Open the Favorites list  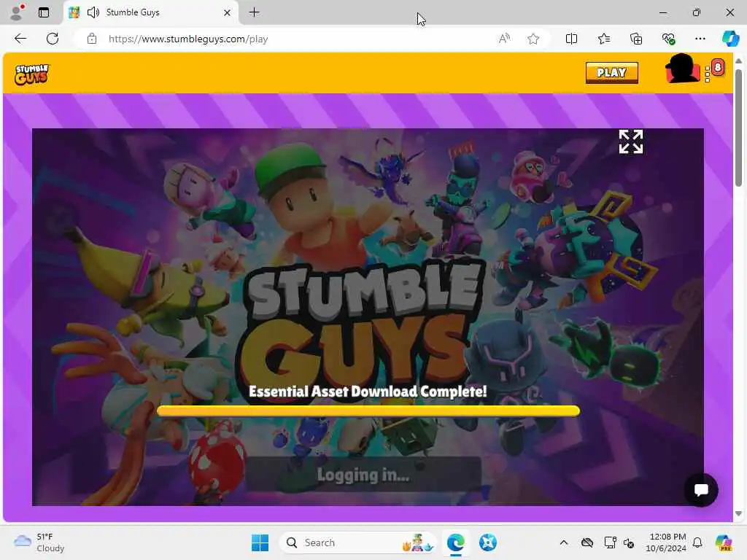(x=603, y=39)
